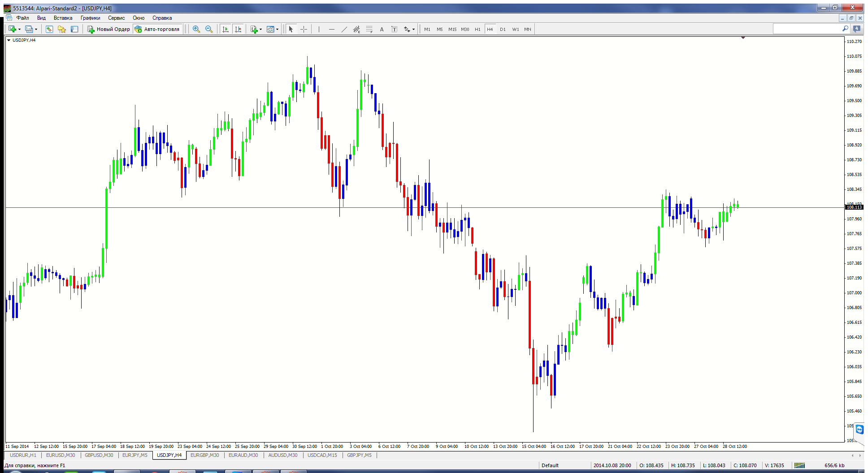Screen dimensions: 868x473
Task: Expand the indicators dropdown arrow
Action: pyautogui.click(x=261, y=30)
